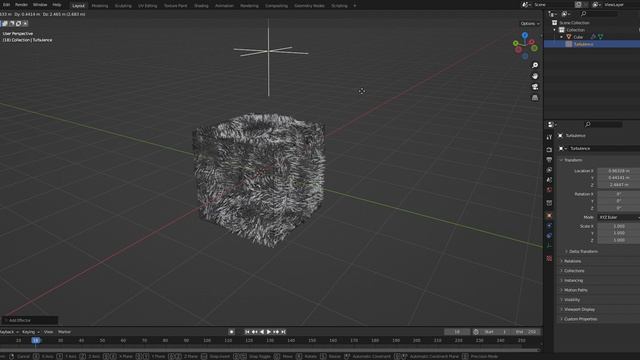Image resolution: width=640 pixels, height=360 pixels.
Task: Open the orange Object properties tab
Action: click(x=549, y=216)
